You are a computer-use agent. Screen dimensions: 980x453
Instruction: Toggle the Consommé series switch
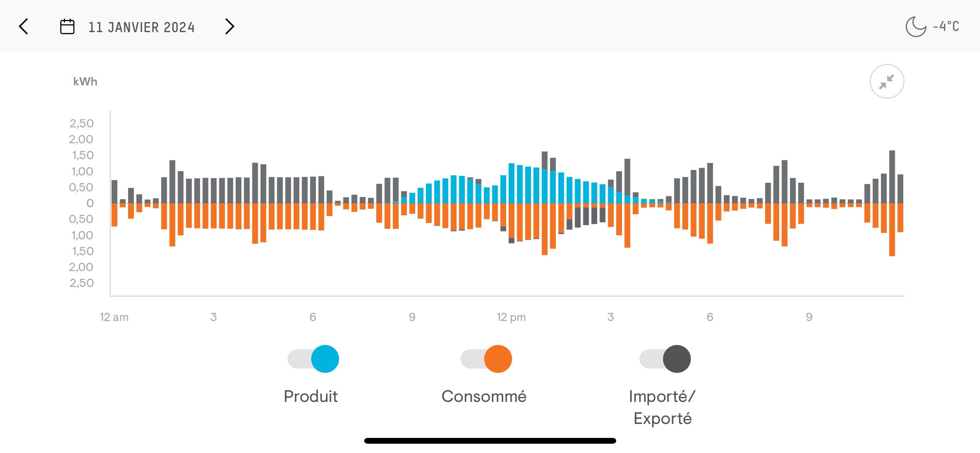486,359
